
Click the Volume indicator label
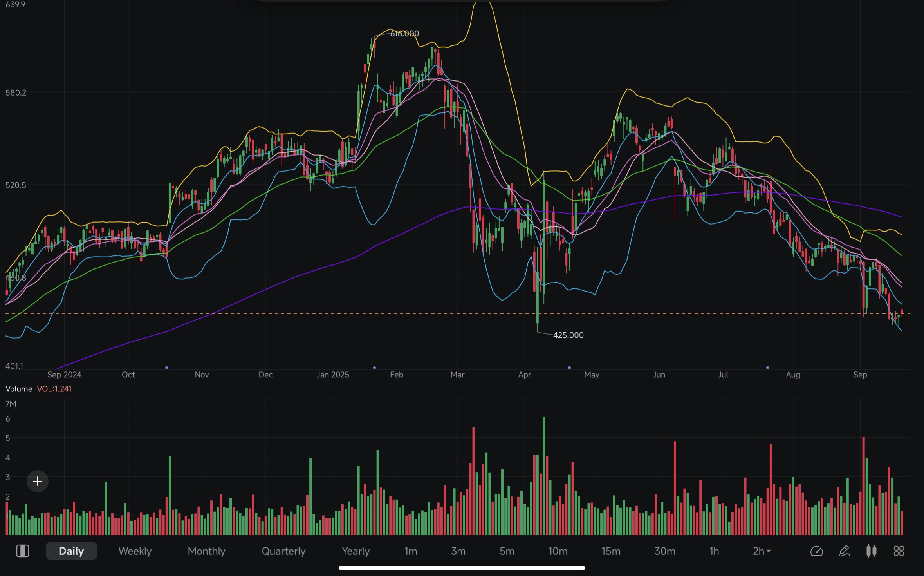pos(19,389)
